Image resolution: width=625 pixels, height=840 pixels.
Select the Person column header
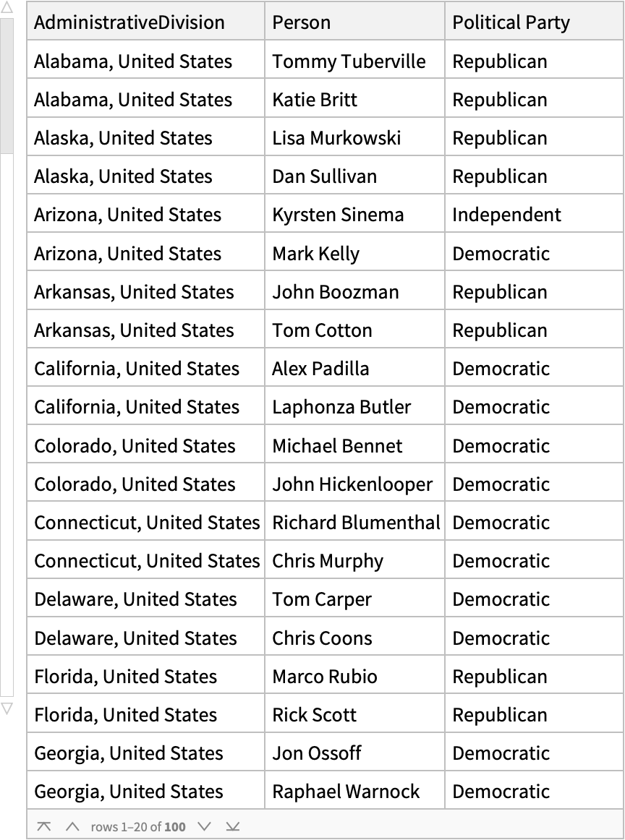tap(302, 22)
